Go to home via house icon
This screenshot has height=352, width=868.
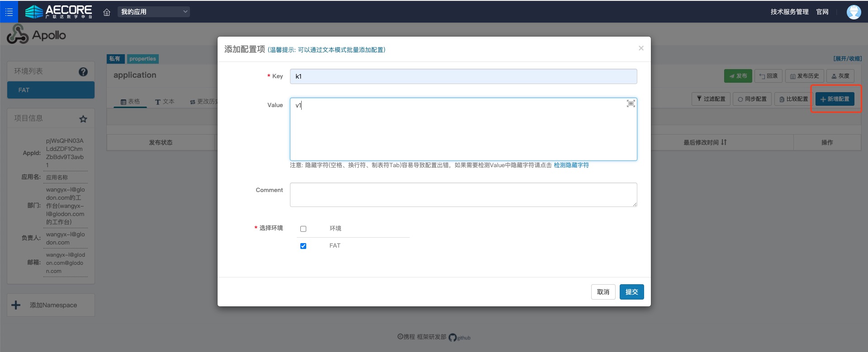(107, 12)
